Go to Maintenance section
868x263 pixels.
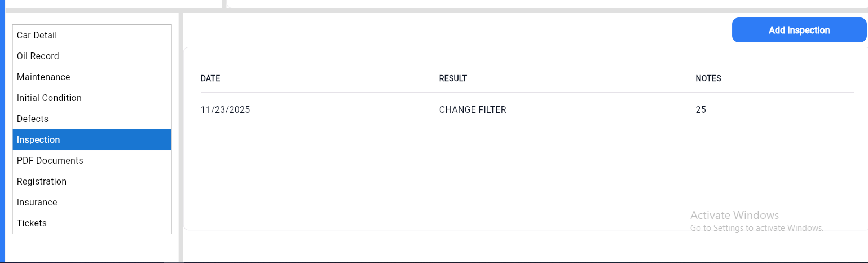(x=43, y=77)
